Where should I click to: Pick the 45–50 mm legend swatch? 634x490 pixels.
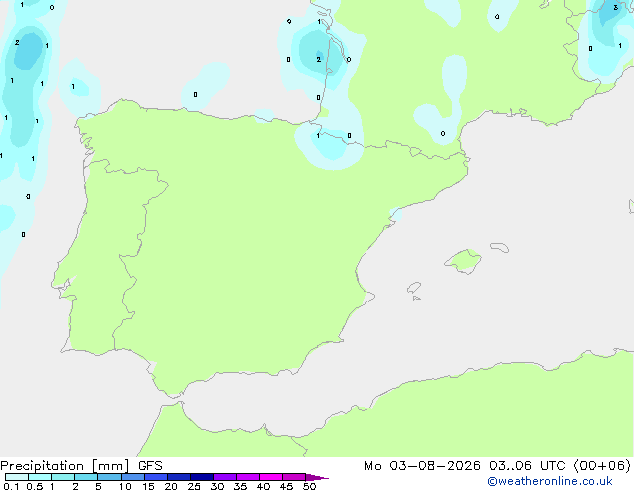pyautogui.click(x=294, y=477)
